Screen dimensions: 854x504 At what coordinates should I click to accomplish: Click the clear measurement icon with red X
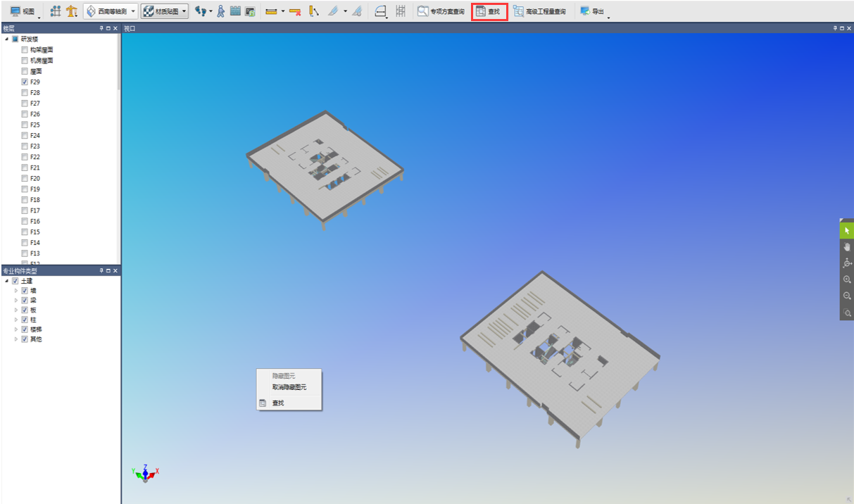pos(295,11)
